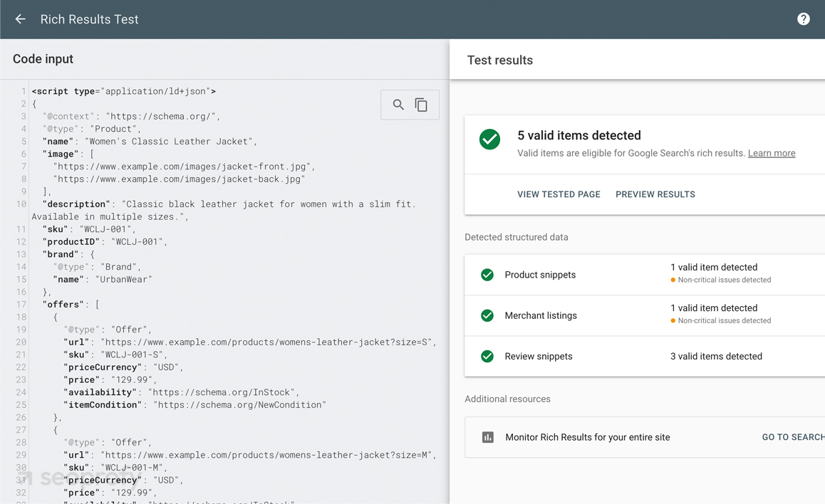
Task: Click the "offers" array line
Action: coord(71,305)
